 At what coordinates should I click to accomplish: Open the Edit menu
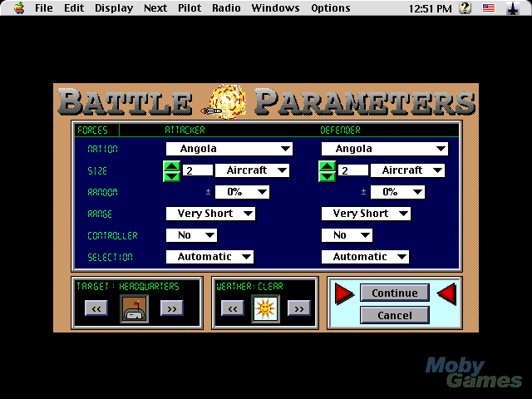click(x=74, y=7)
